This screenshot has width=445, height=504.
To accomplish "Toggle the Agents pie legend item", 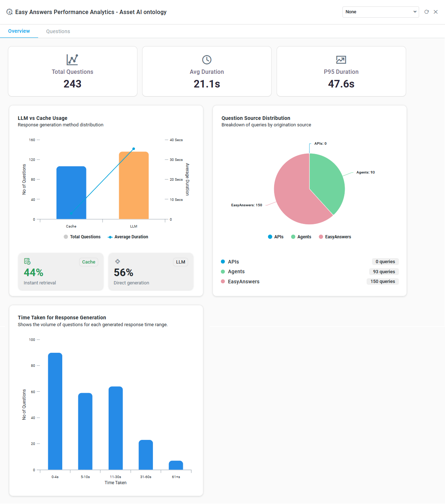I will tap(301, 237).
